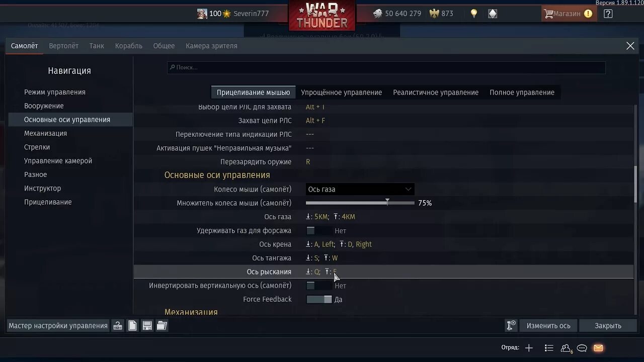Open the Магазин shop menu at top
The height and width of the screenshot is (362, 644).
(569, 14)
